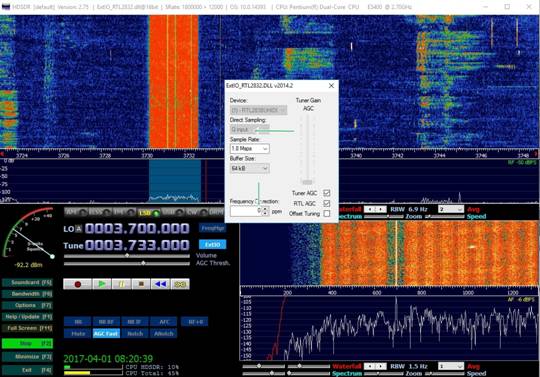Switch to Full Screen [F11]

(28, 328)
